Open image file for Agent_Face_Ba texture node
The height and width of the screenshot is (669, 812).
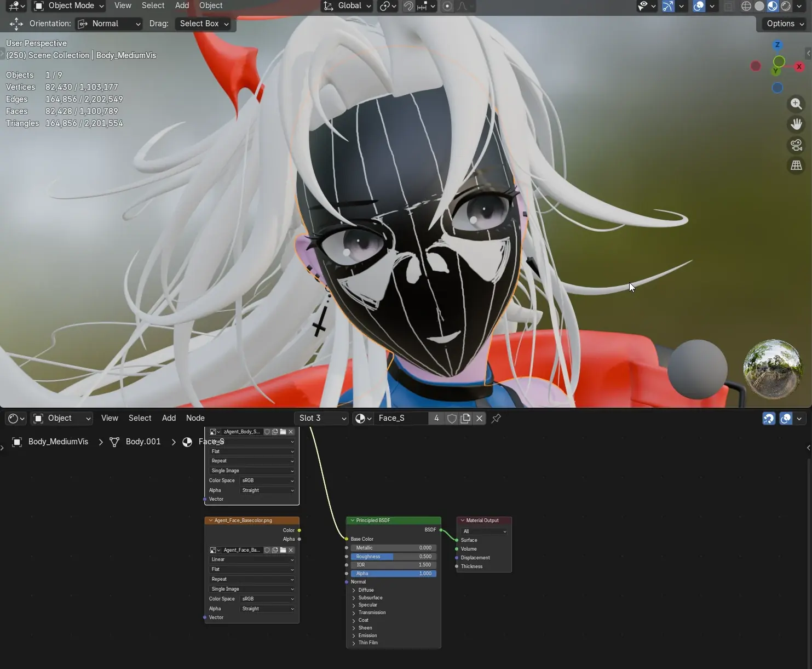coord(283,550)
